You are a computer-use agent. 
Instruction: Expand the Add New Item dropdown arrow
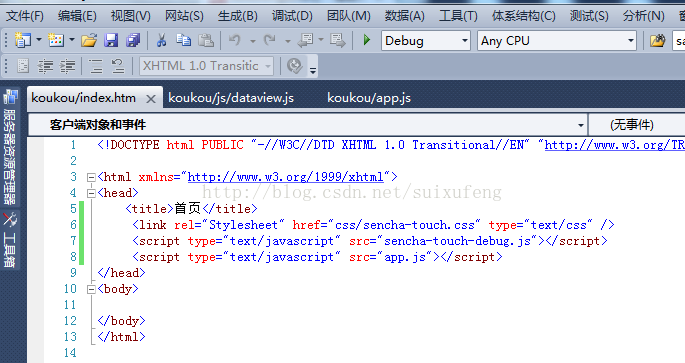72,41
